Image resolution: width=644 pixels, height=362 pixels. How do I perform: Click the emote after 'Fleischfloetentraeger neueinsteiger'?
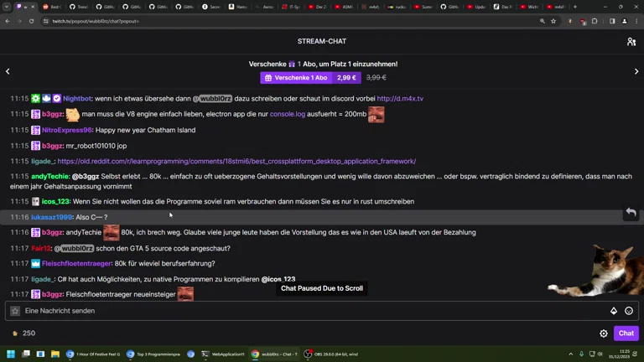(x=185, y=294)
